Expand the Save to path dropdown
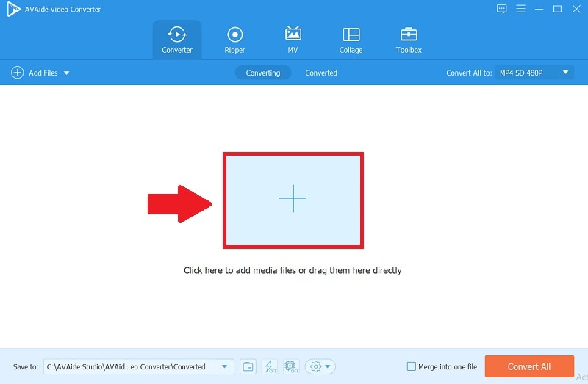The height and width of the screenshot is (384, 588). tap(224, 366)
